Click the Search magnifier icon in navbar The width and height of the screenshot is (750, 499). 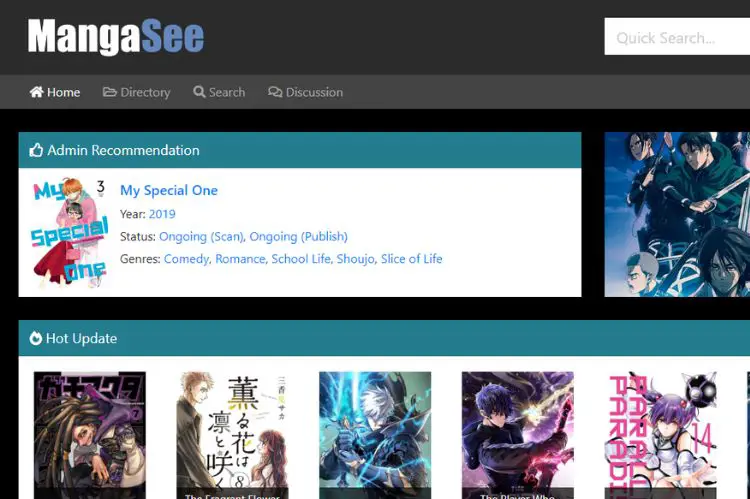tap(199, 91)
